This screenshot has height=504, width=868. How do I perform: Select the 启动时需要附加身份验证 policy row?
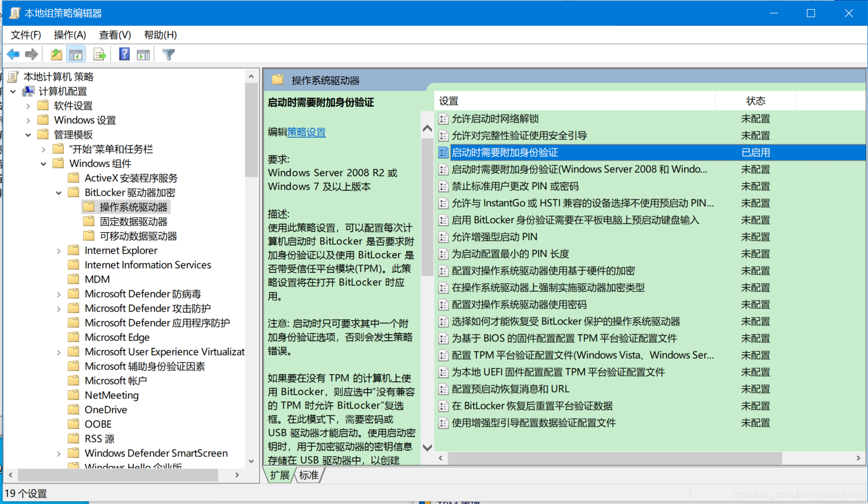[650, 152]
